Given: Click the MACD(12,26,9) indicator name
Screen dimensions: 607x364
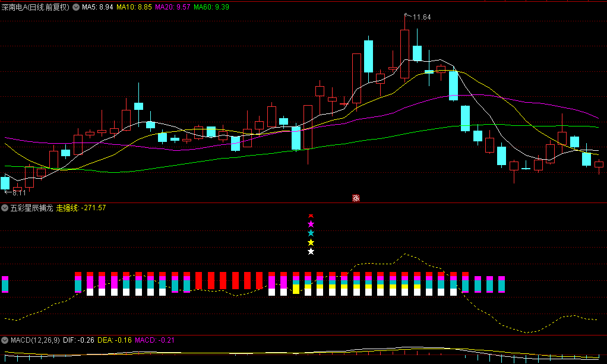Looking at the screenshot, I should click(x=35, y=340).
